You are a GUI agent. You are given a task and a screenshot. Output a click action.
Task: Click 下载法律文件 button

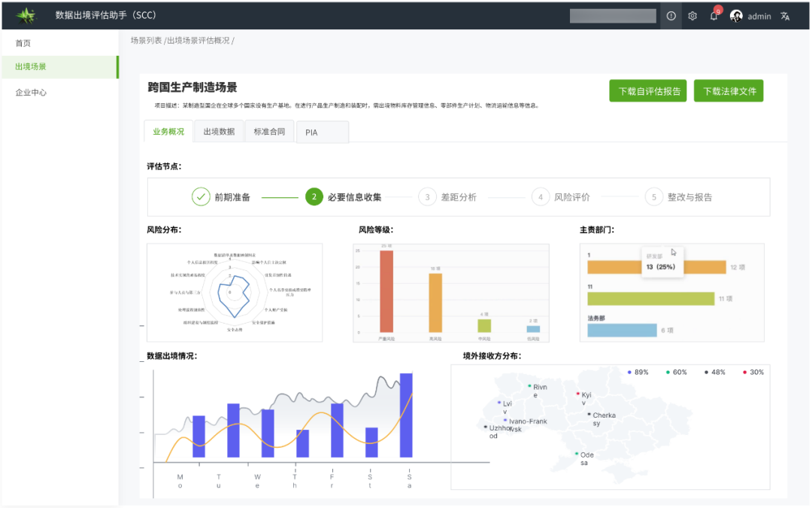[728, 90]
